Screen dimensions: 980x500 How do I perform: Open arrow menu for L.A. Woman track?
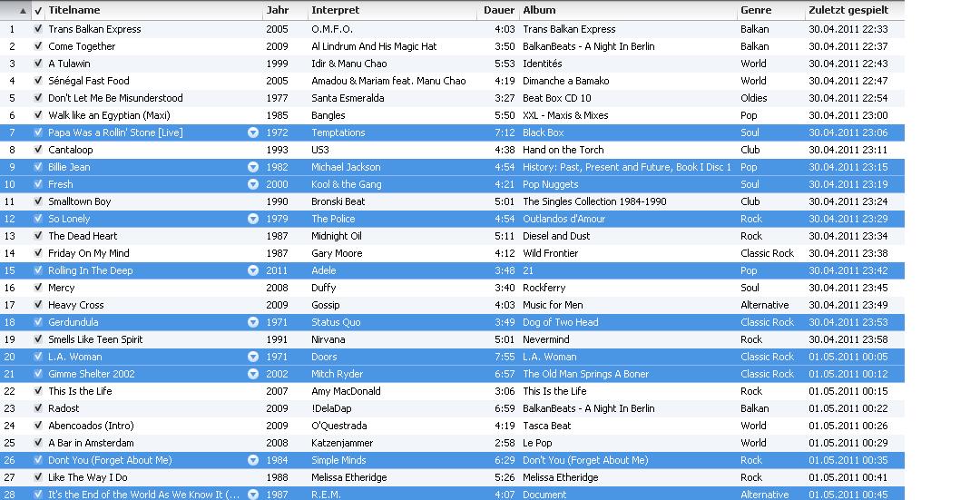click(253, 357)
